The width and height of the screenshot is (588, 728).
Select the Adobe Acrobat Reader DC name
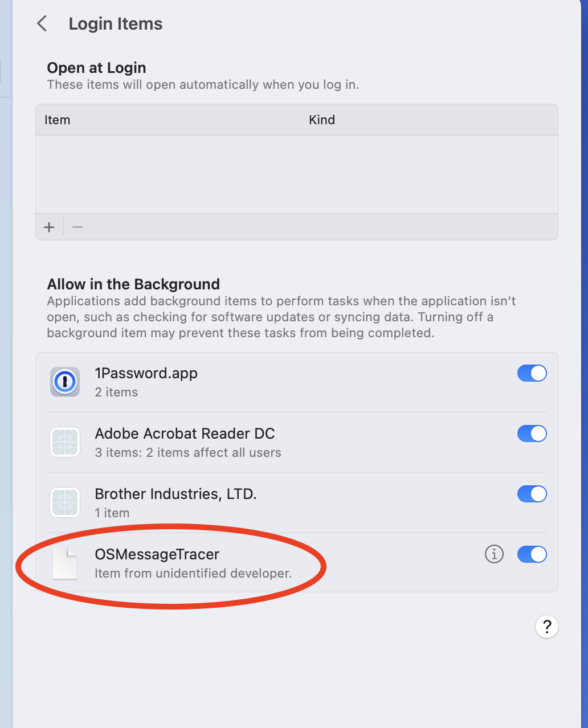[x=185, y=433]
